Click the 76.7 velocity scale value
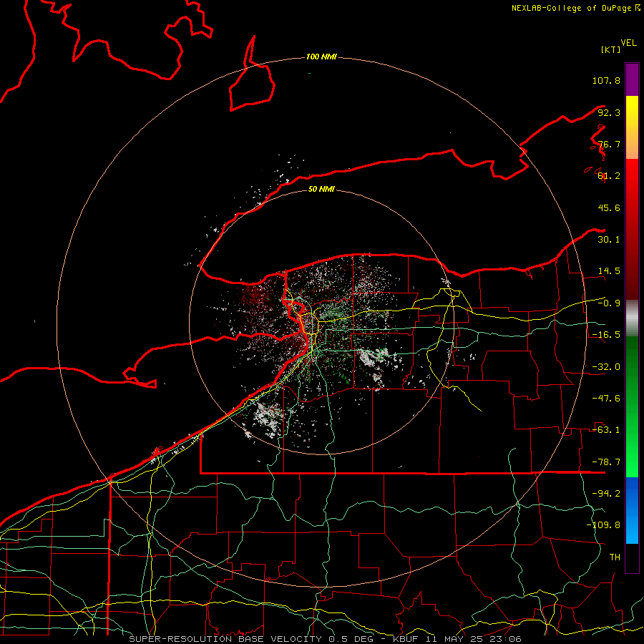Viewport: 644px width, 644px height. (x=609, y=144)
